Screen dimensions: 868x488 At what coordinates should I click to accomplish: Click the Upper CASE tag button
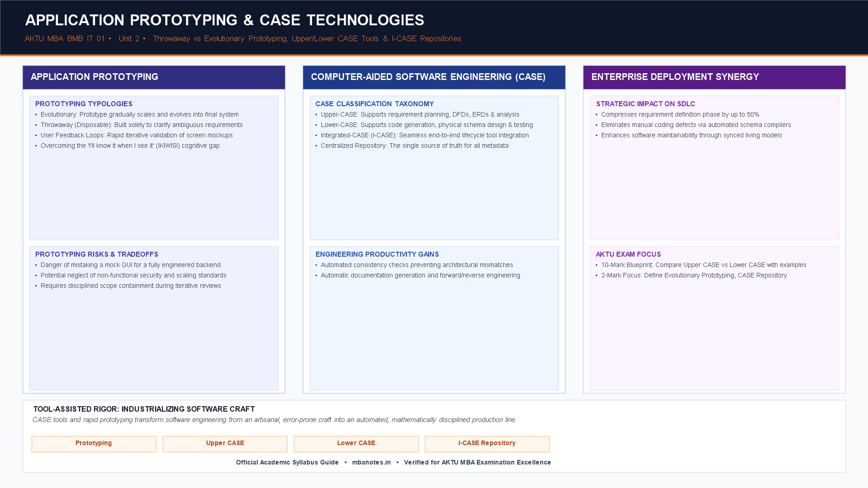(x=225, y=444)
